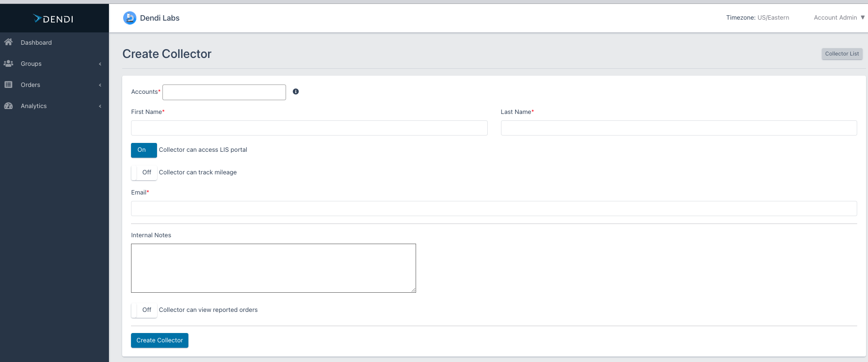
Task: Click the Accounts field label
Action: coord(146,92)
